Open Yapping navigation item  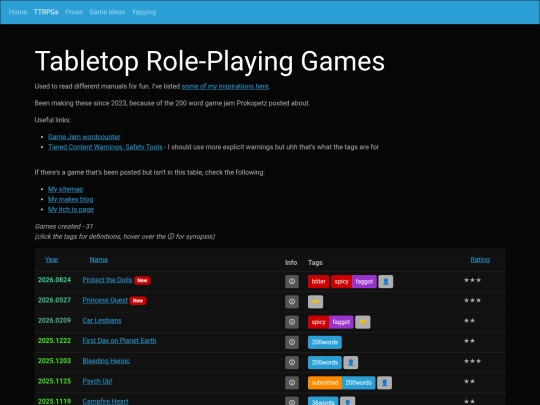point(144,12)
